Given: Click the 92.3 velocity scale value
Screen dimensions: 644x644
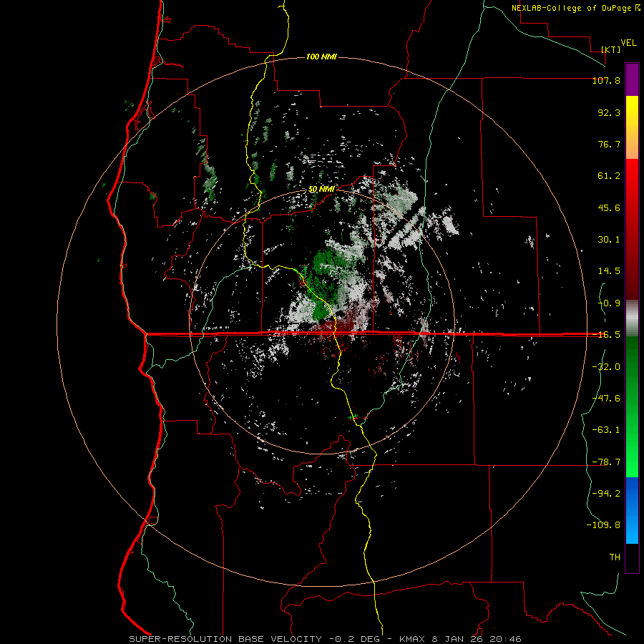Looking at the screenshot, I should (x=609, y=112).
